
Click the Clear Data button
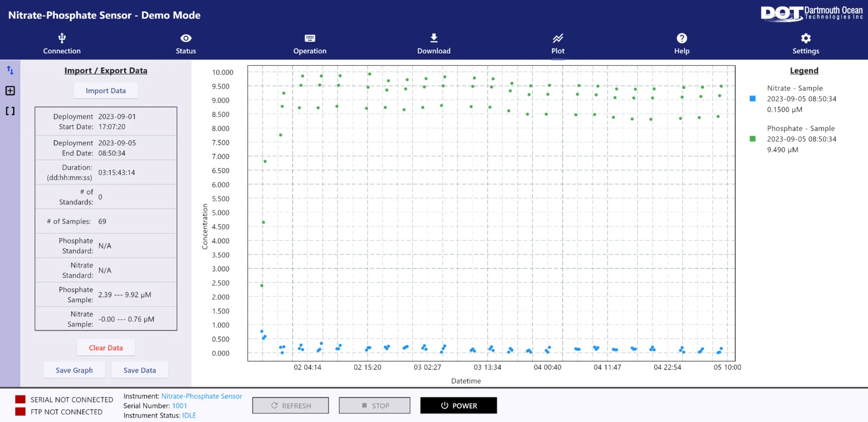pos(106,348)
